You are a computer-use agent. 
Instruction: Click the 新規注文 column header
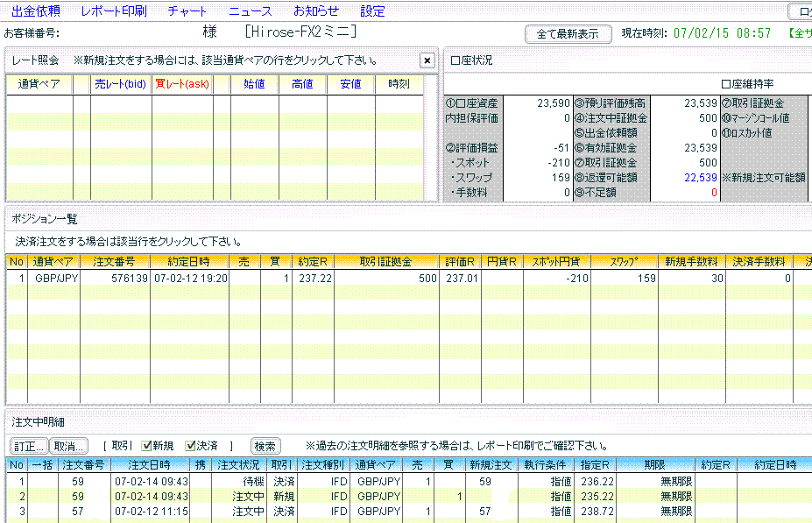[x=491, y=464]
